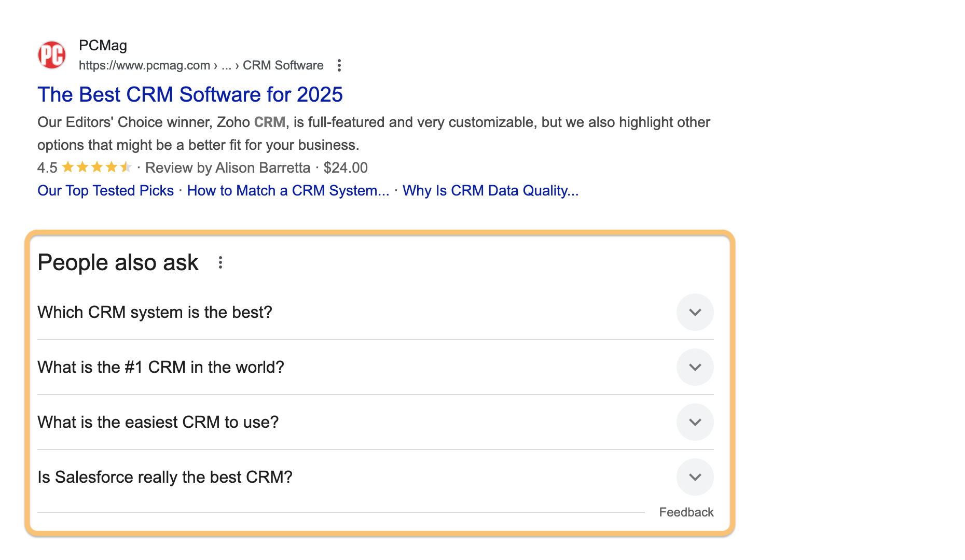Click the Our Editors' Choice winner snippet text
This screenshot has width=965, height=560.
click(374, 133)
